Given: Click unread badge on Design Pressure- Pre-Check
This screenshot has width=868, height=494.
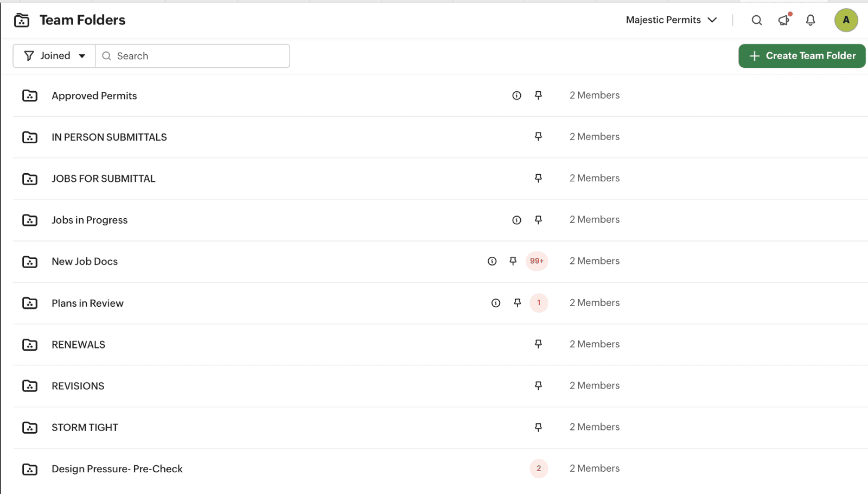Looking at the screenshot, I should [539, 468].
